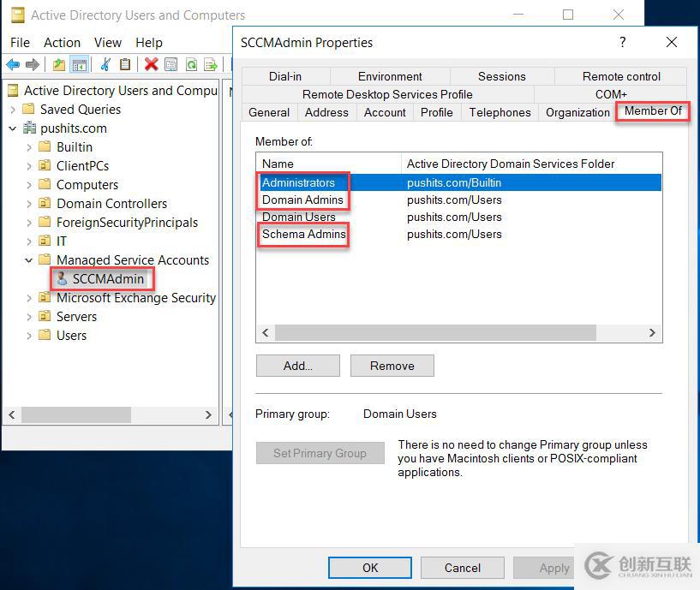Screen dimensions: 700x590
Task: Click the member list scrollbar left arrow
Action: (266, 333)
